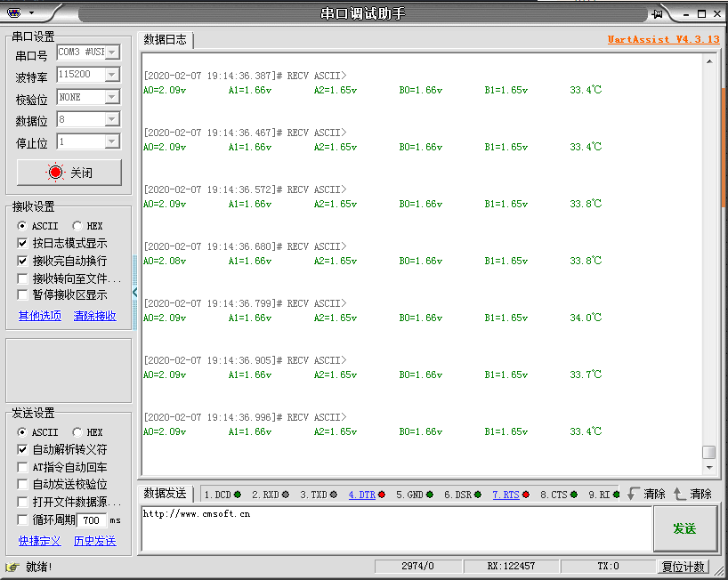This screenshot has width=728, height=580.
Task: Open the 其他选项 link
Action: pos(40,316)
